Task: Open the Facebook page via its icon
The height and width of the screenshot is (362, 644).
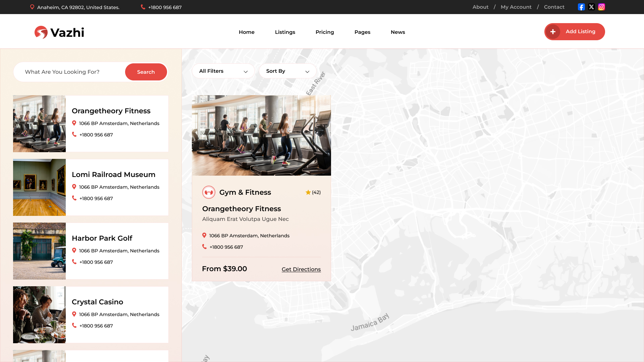Action: 581,7
